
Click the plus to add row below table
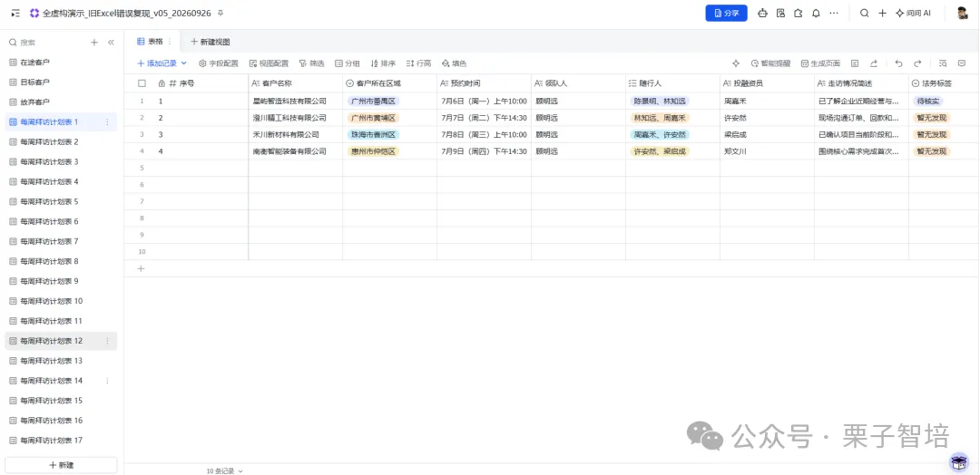tap(141, 268)
